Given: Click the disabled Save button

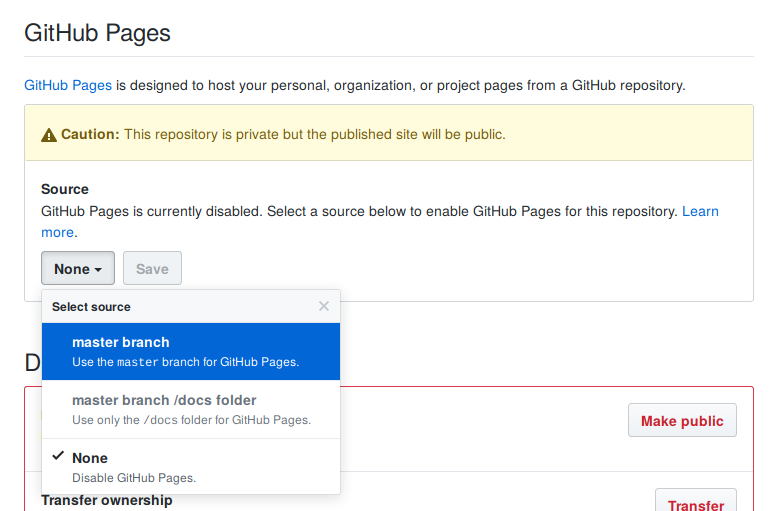Looking at the screenshot, I should point(152,269).
